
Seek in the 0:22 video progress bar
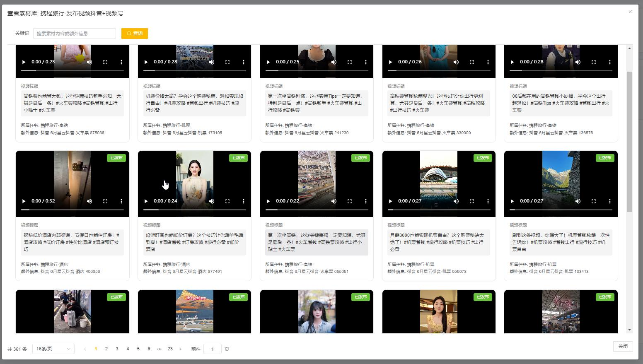(317, 210)
